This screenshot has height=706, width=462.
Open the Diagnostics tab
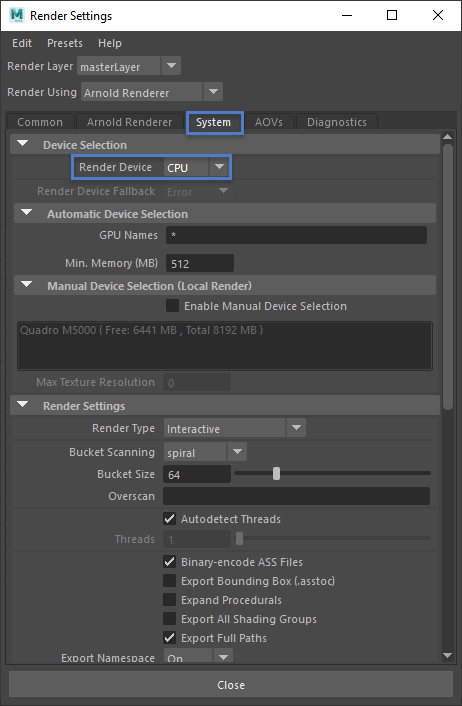coord(337,122)
